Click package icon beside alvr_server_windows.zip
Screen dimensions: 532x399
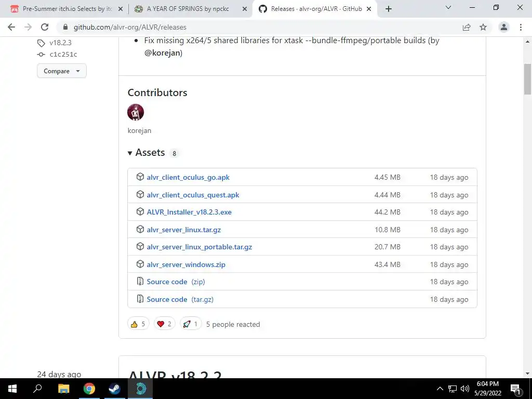coord(140,264)
